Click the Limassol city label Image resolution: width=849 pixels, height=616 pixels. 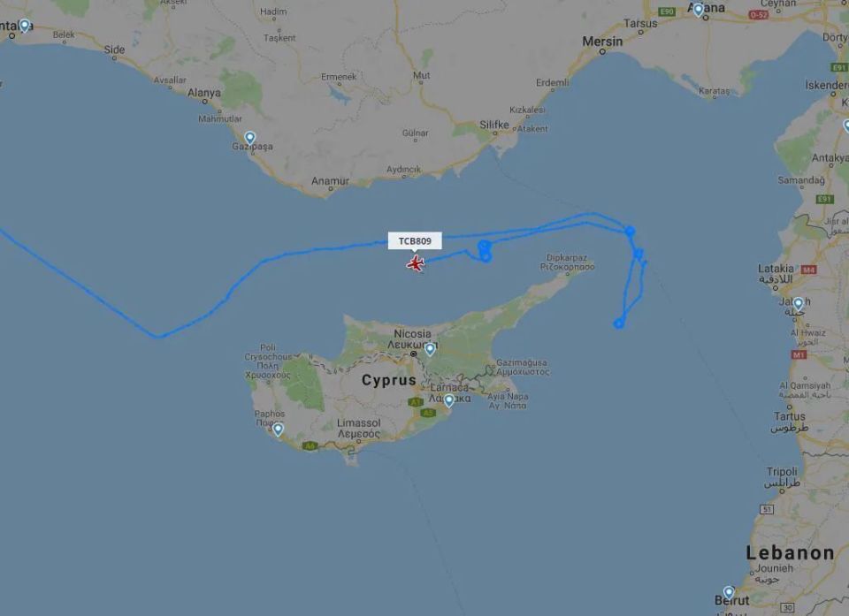point(358,422)
